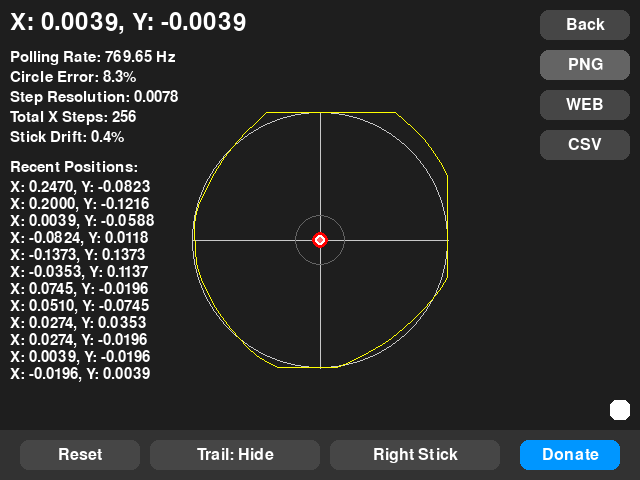Click the large X, Y coordinate header
The width and height of the screenshot is (640, 480).
click(128, 22)
